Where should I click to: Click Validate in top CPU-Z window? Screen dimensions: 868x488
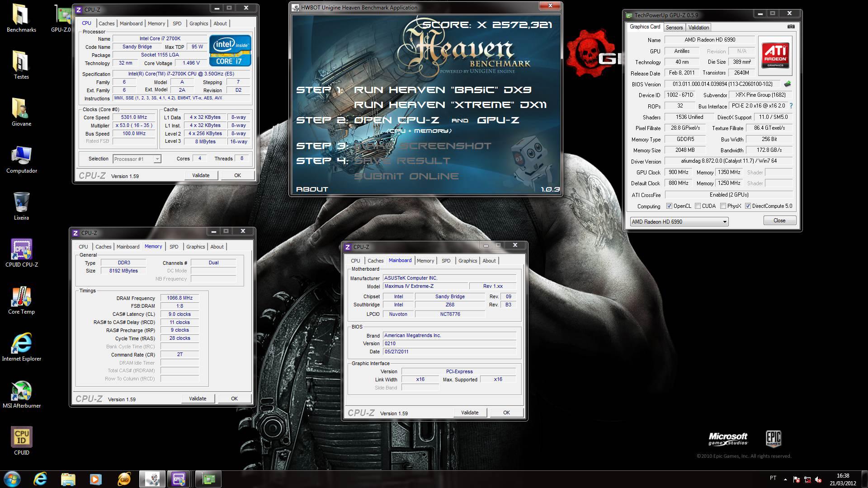201,175
